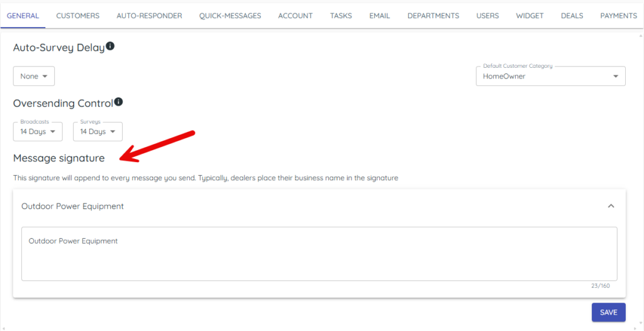Open the Payments tab

pos(618,16)
